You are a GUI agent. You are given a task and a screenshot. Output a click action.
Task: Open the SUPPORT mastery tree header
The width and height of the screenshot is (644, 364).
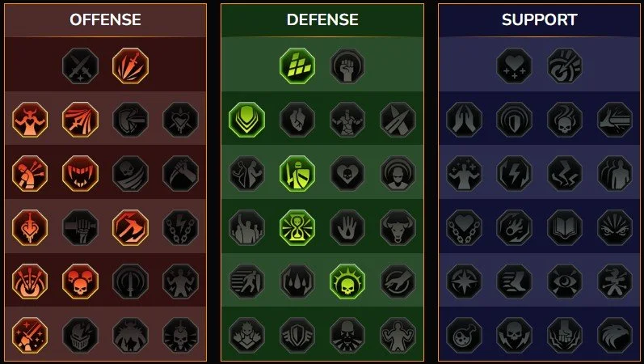539,19
